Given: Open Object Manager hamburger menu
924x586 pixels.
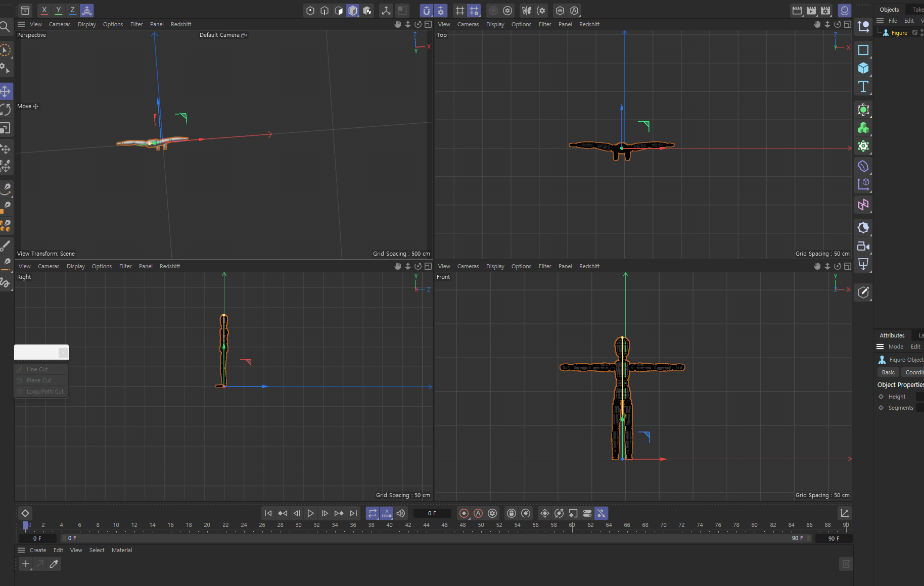Looking at the screenshot, I should point(880,21).
